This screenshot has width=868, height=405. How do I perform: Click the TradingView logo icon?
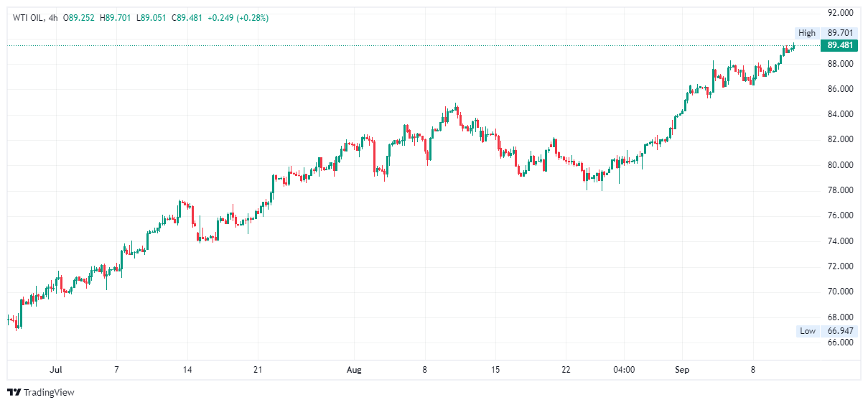pyautogui.click(x=14, y=392)
